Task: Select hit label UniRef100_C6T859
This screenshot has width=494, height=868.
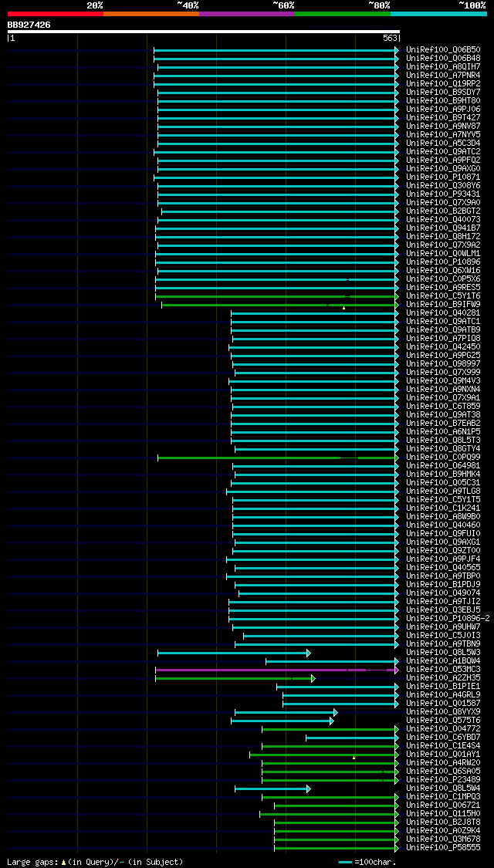Action: (443, 407)
